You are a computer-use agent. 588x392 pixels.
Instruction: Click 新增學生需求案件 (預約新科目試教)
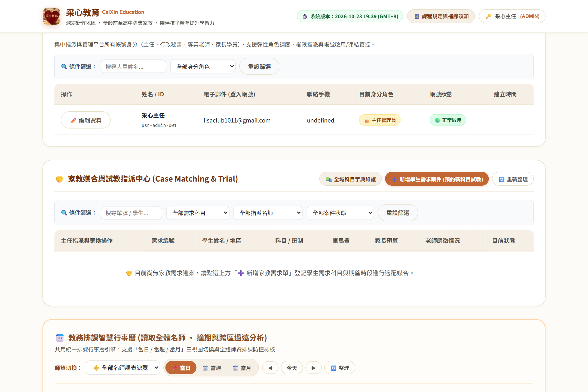click(x=437, y=179)
